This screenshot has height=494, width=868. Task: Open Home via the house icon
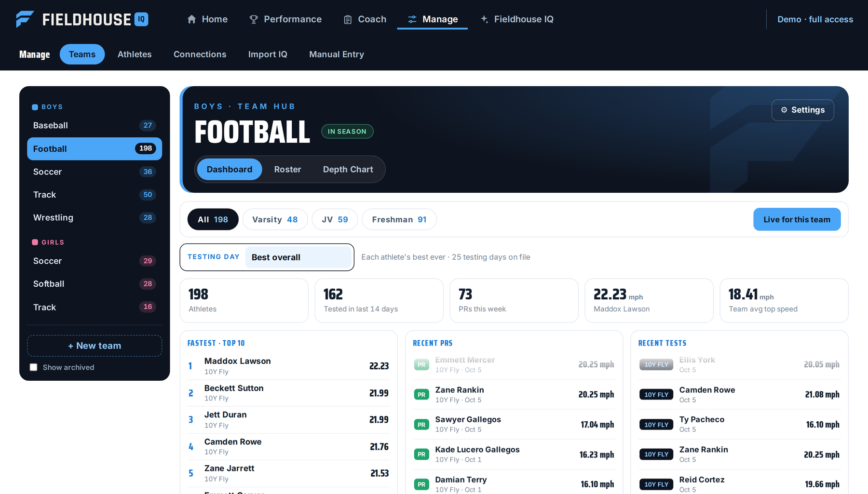191,19
